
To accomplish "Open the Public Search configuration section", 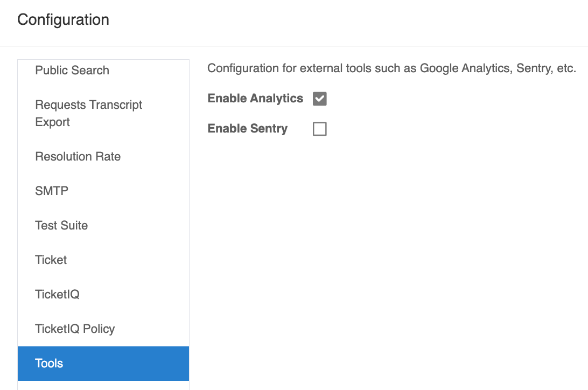I will point(103,70).
